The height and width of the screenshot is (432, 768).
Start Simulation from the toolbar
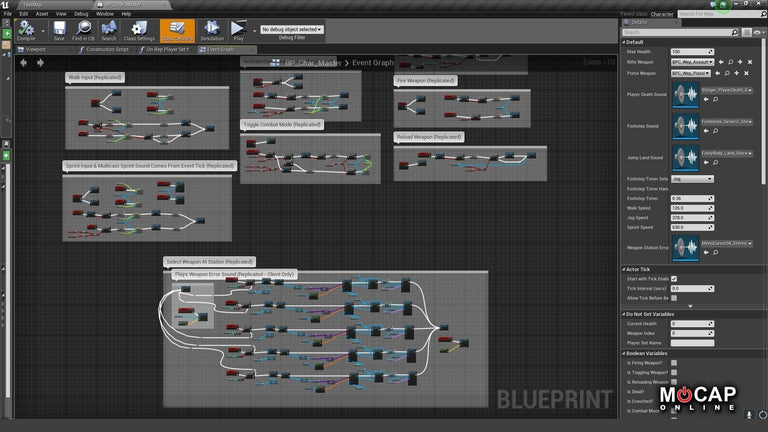[x=212, y=30]
